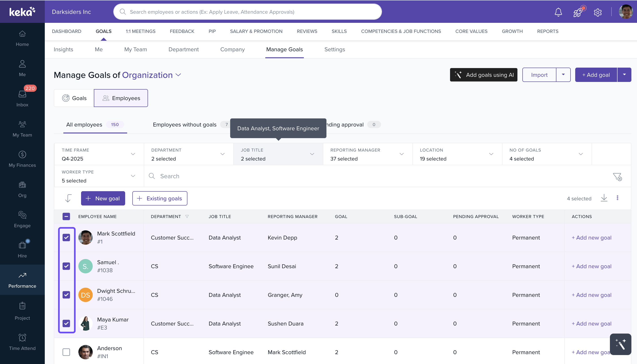Click the rocket updates icon
This screenshot has width=637, height=364.
point(578,12)
